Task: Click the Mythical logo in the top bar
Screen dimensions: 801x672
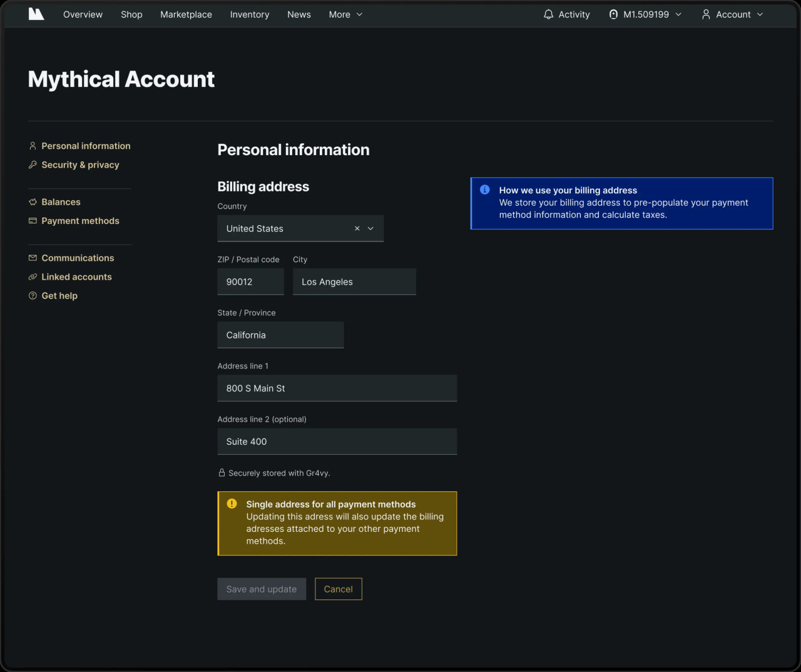Action: tap(36, 13)
